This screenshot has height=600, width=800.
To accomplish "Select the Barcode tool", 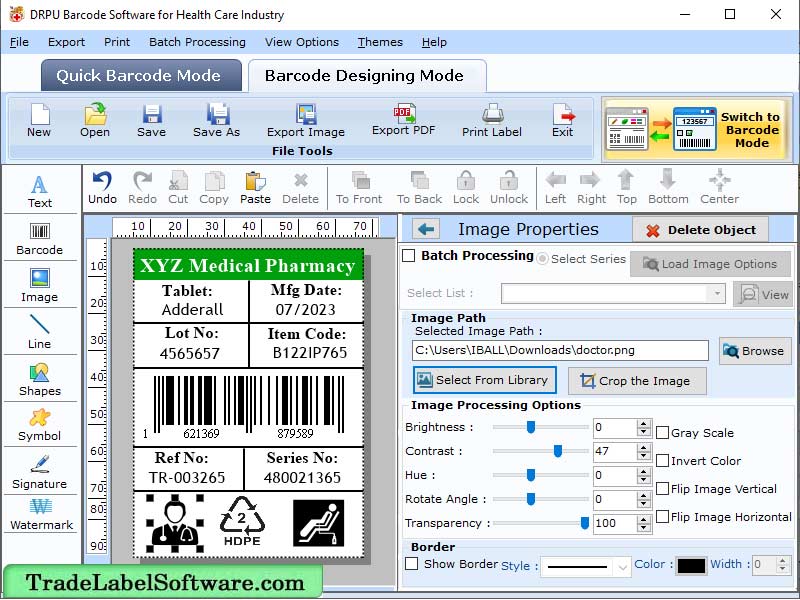I will [x=39, y=237].
